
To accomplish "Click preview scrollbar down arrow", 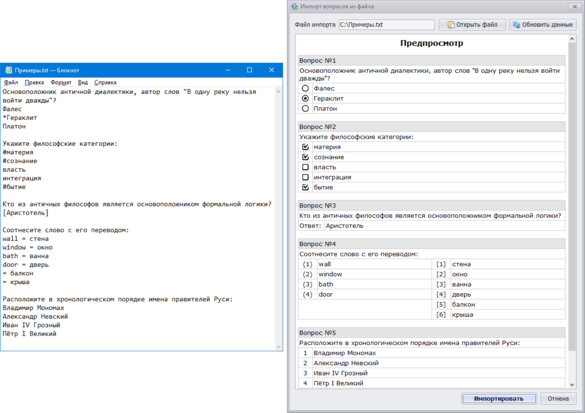I will 572,385.
